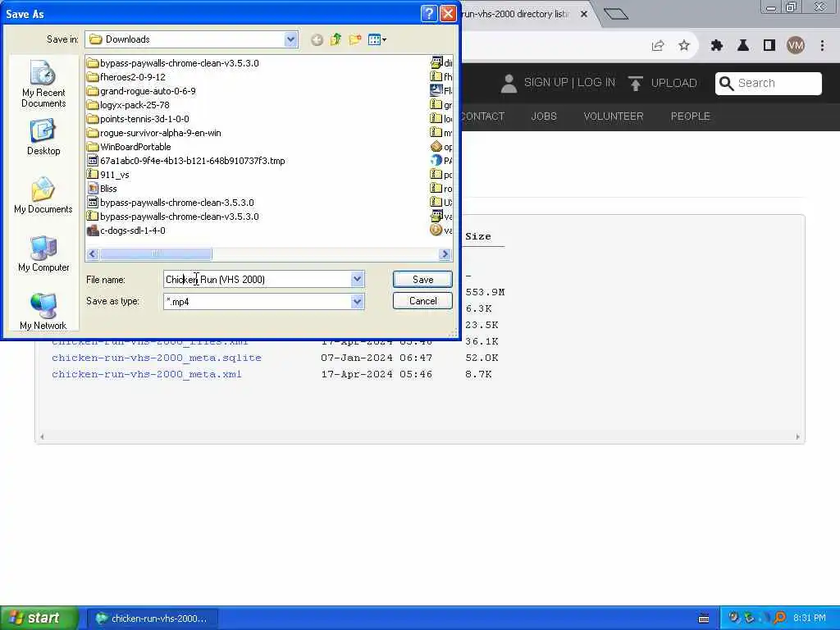The height and width of the screenshot is (630, 840).
Task: Open My Computer in Save As sidebar
Action: 43,254
